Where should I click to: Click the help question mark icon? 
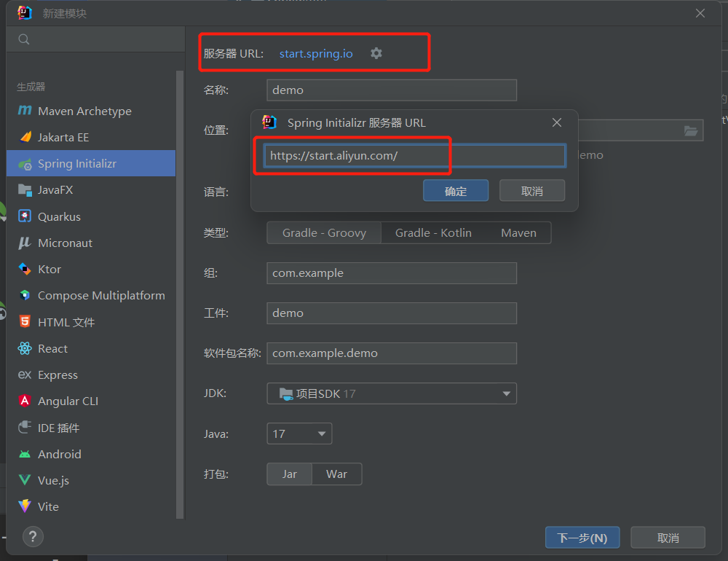pyautogui.click(x=33, y=537)
